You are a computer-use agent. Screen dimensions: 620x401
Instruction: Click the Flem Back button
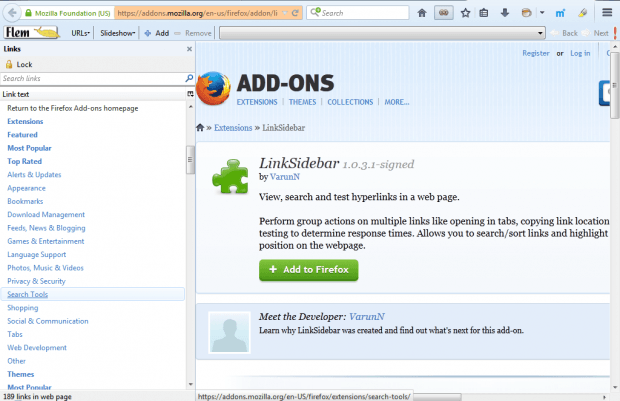[x=564, y=33]
